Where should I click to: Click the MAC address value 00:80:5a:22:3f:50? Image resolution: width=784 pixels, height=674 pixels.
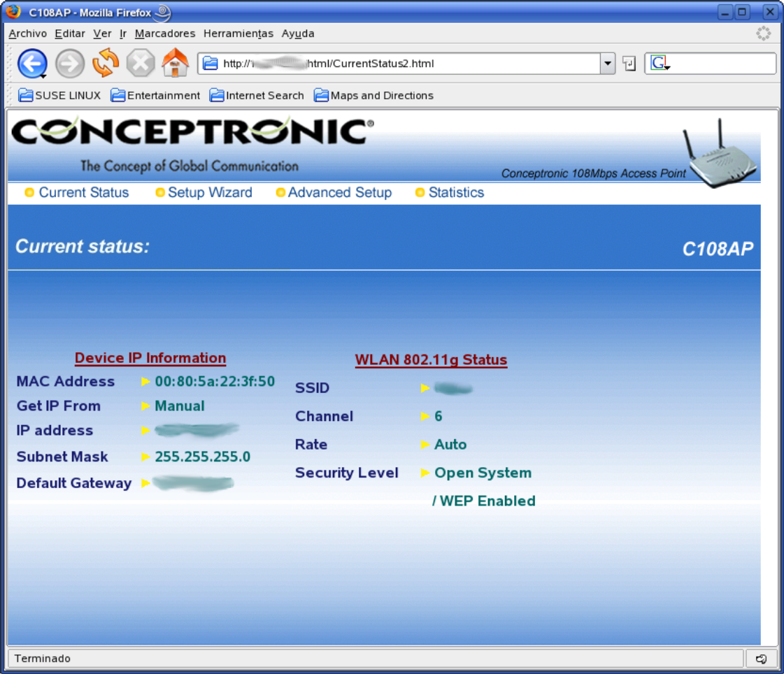click(x=215, y=382)
